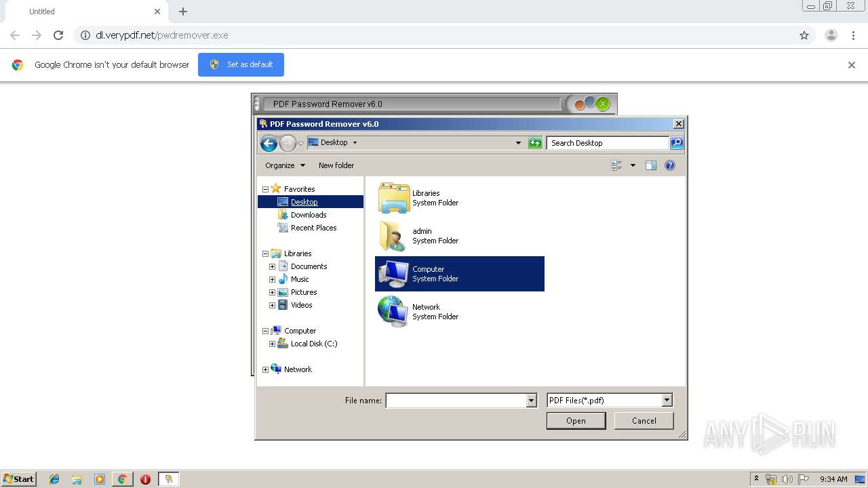Open Windows Media Player from the taskbar

[100, 479]
